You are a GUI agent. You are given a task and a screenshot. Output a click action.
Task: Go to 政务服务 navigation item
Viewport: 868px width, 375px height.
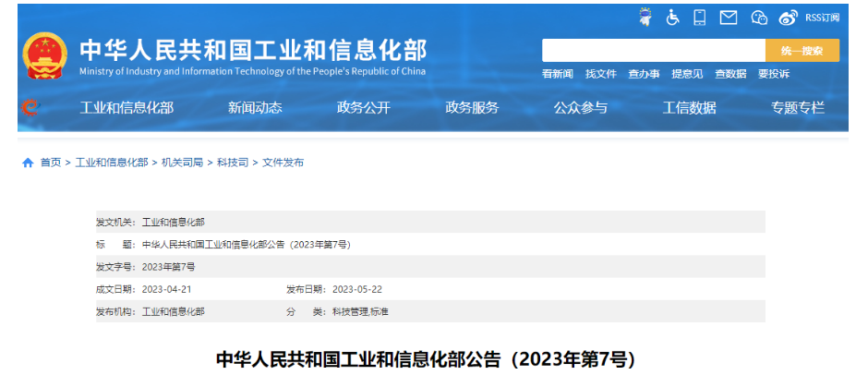click(472, 108)
